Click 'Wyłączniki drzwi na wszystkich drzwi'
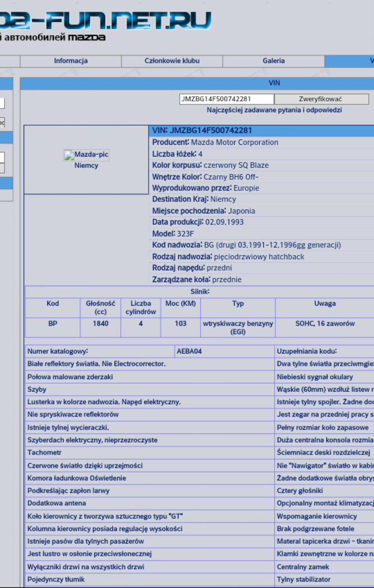The image size is (374, 588). 150,567
